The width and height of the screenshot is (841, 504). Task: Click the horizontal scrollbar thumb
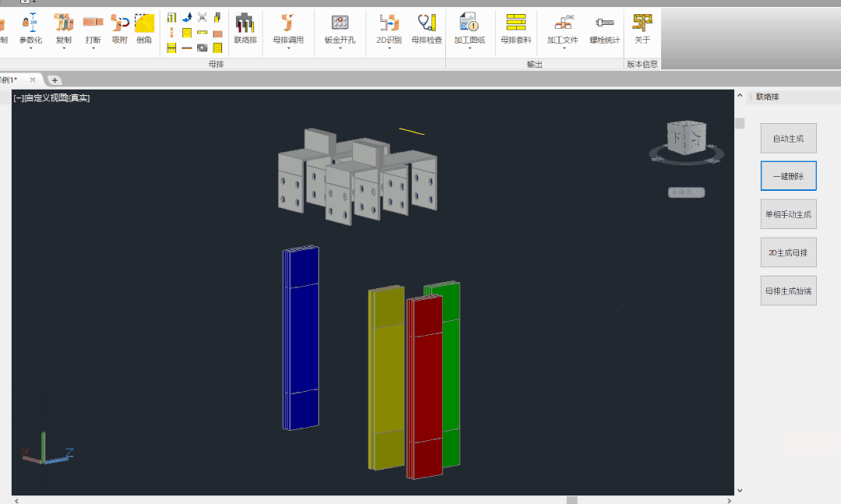point(572,500)
